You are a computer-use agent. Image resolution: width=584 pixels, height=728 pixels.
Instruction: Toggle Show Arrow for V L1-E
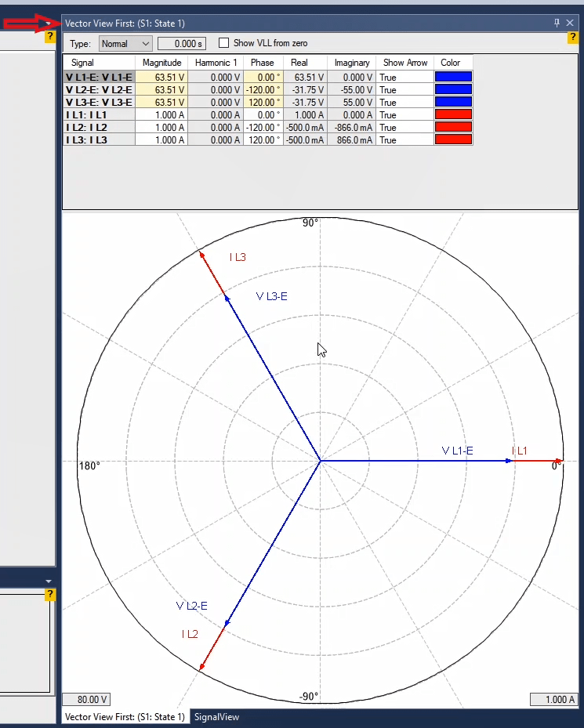tap(404, 77)
